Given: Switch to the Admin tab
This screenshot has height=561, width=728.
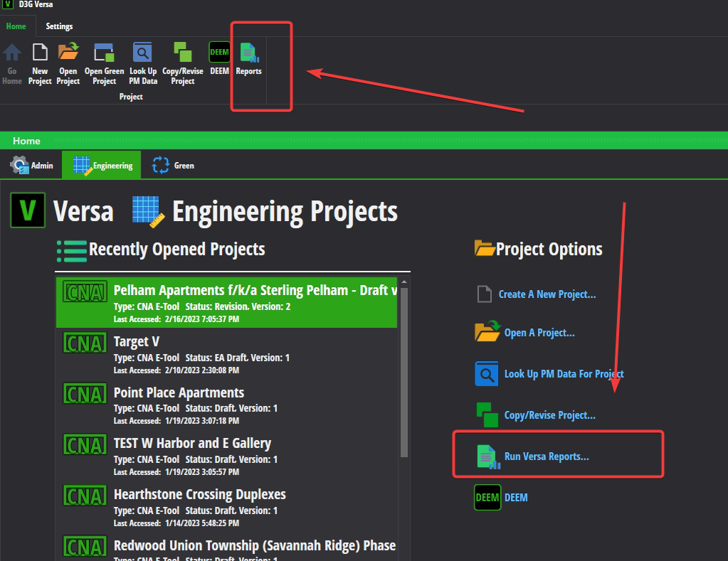Looking at the screenshot, I should pyautogui.click(x=31, y=164).
